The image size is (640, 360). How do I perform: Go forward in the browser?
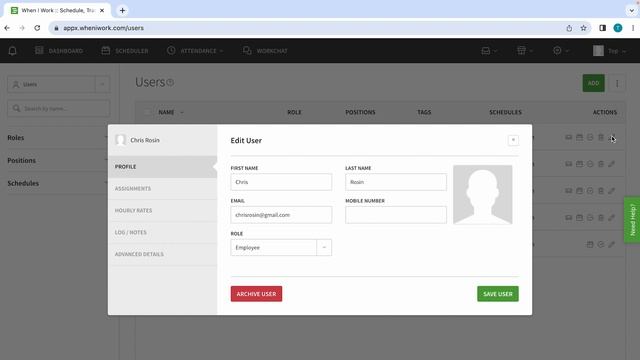coord(22,28)
